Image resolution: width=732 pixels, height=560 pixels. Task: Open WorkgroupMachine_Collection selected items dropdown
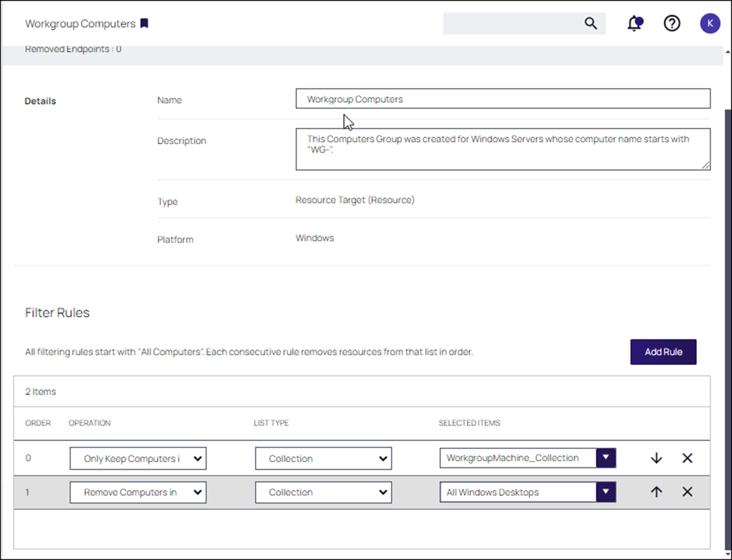click(x=606, y=458)
